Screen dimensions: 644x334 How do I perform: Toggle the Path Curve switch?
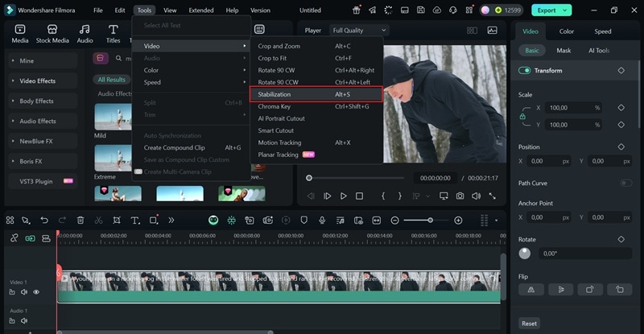[626, 183]
